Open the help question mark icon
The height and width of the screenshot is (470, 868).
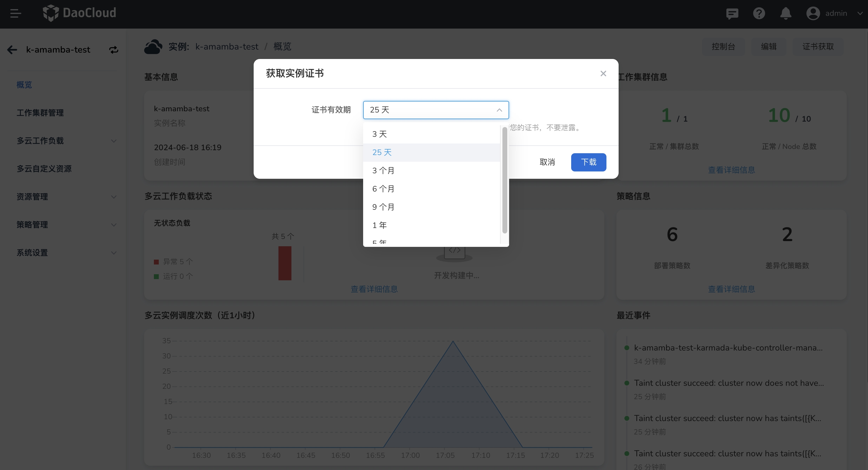coord(759,13)
